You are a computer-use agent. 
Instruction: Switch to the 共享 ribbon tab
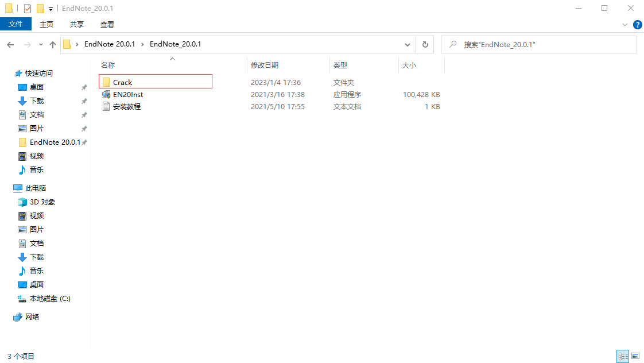click(77, 25)
